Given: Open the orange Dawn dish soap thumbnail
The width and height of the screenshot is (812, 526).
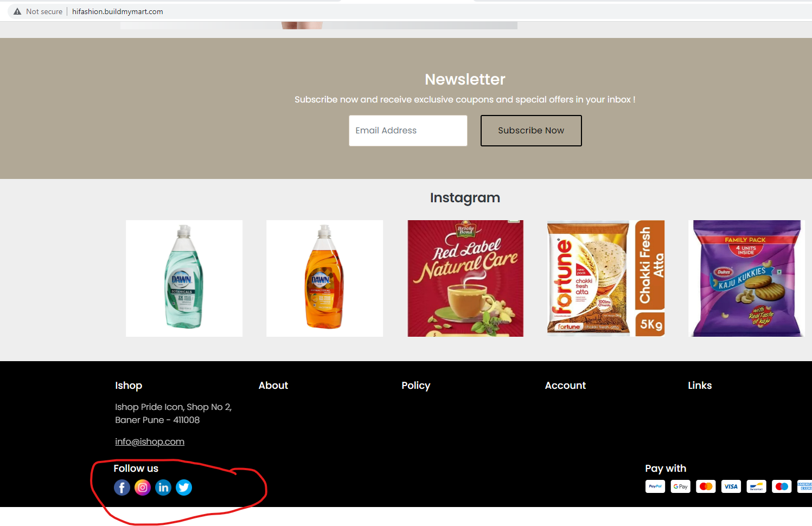Looking at the screenshot, I should click(x=324, y=278).
